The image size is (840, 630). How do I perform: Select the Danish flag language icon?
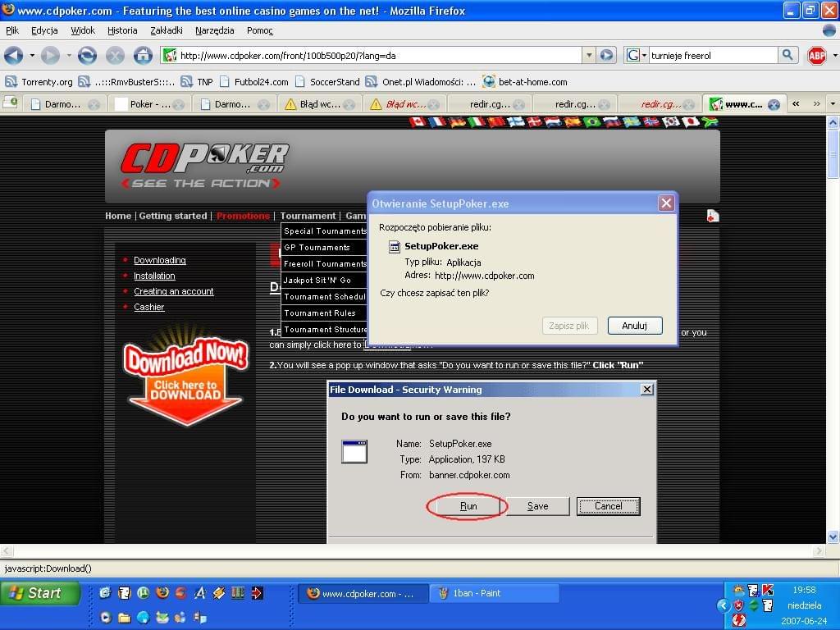(533, 122)
